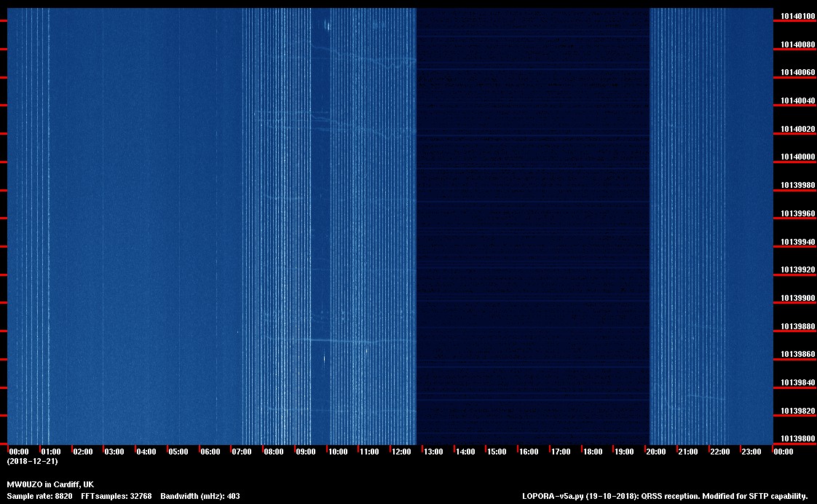Click the 10140100 frequency label

coord(798,16)
